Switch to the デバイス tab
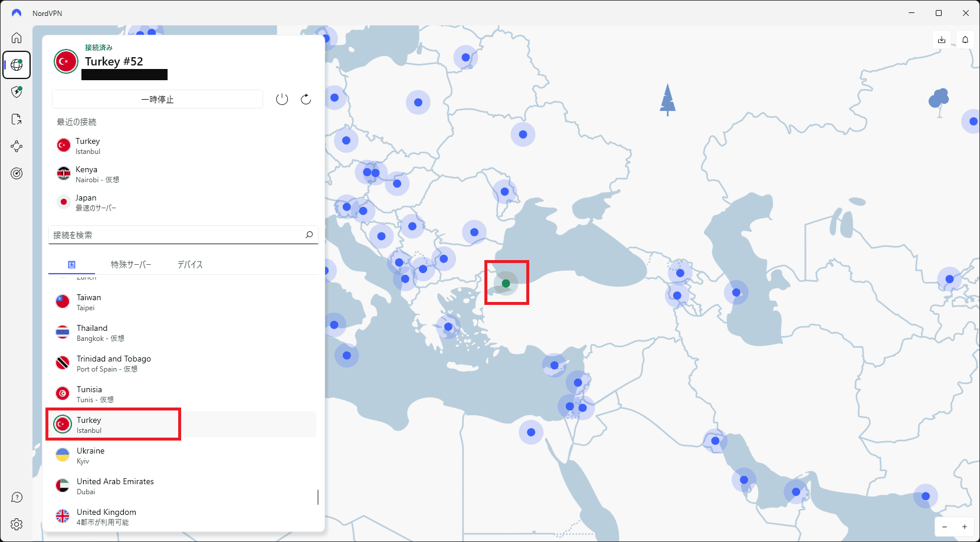Viewport: 980px width, 542px height. (x=190, y=265)
